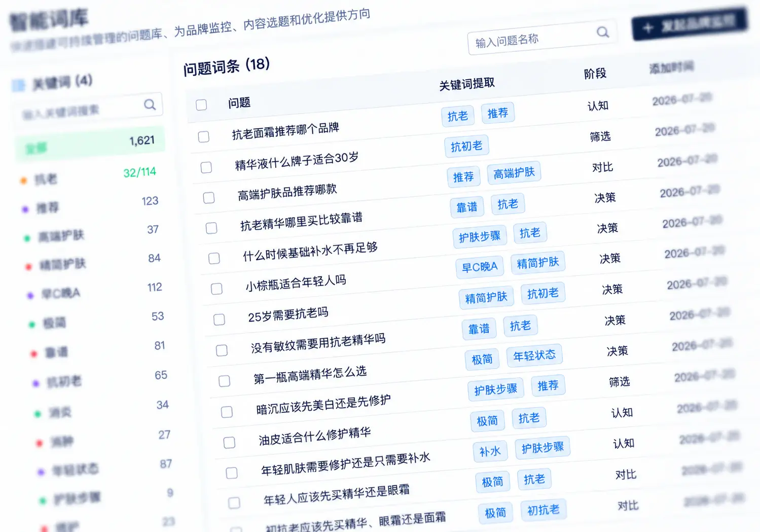The height and width of the screenshot is (532, 760).
Task: Select the checkbox for 抗老精华哪里买比较靠谱
Action: click(x=211, y=228)
